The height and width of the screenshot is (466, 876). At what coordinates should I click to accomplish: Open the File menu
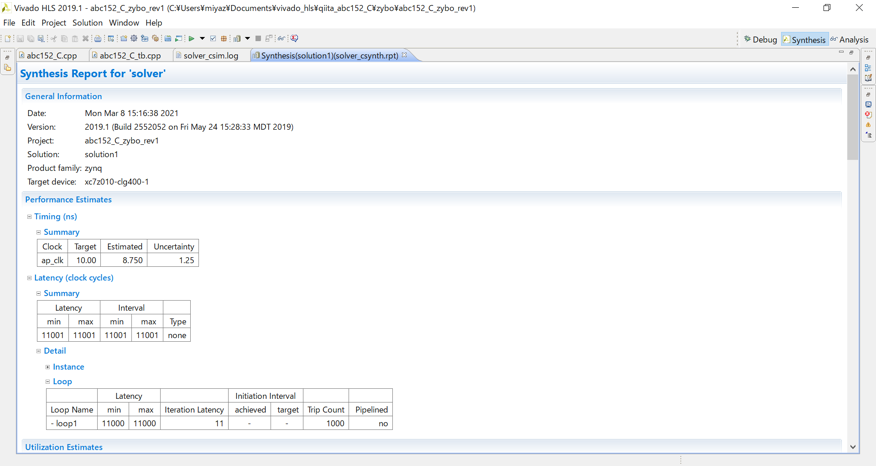[9, 23]
